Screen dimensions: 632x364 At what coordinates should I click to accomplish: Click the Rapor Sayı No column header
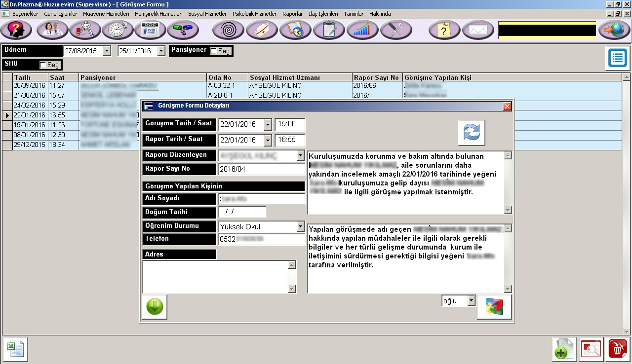tap(377, 77)
